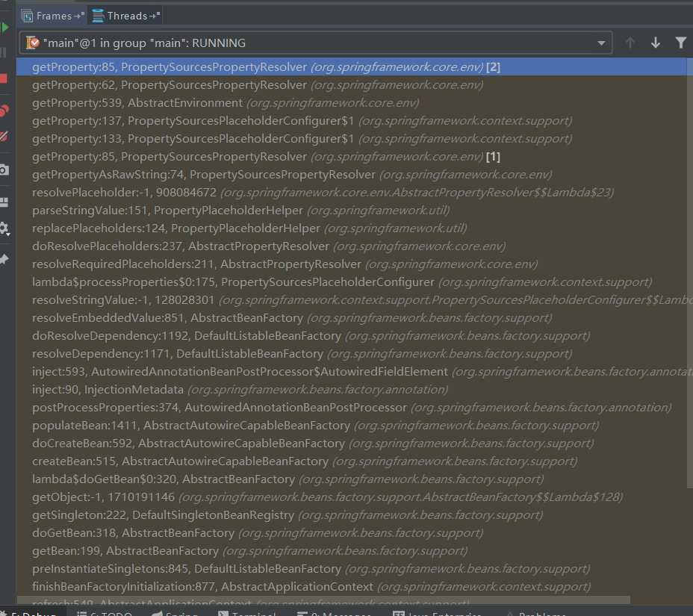
Task: Select the Frames tab
Action: coord(52,16)
